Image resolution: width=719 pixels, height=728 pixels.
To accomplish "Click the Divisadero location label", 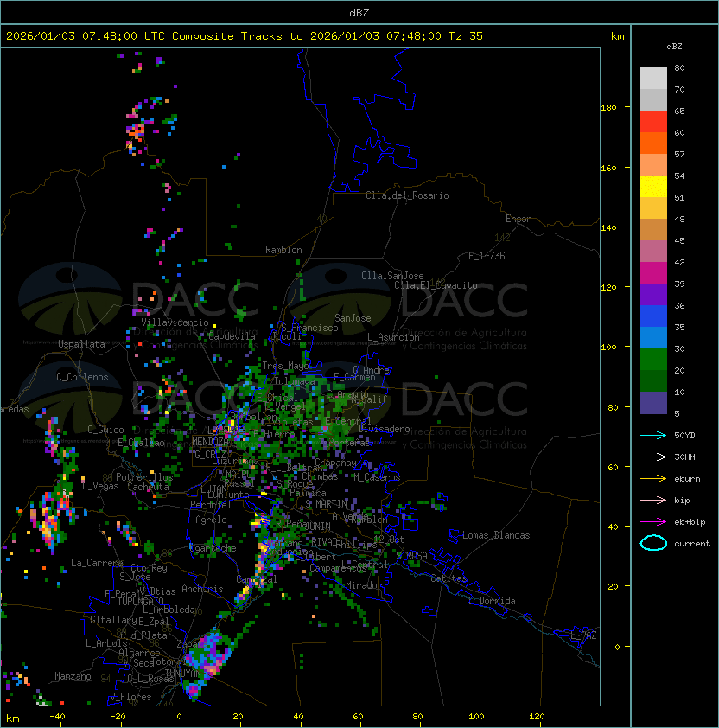I will coord(384,429).
